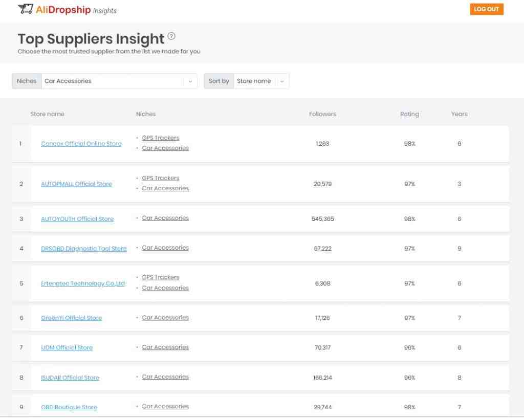
Task: Open the UDM Official Store link
Action: point(67,347)
